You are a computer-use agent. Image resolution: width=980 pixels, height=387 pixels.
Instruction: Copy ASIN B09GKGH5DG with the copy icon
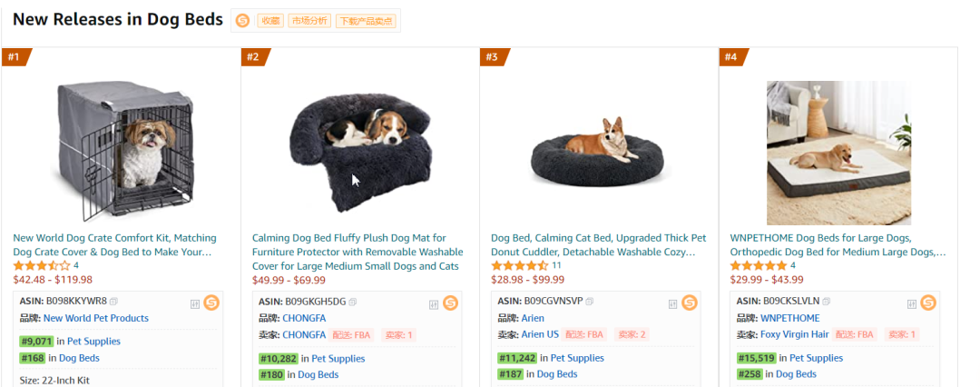(x=353, y=302)
